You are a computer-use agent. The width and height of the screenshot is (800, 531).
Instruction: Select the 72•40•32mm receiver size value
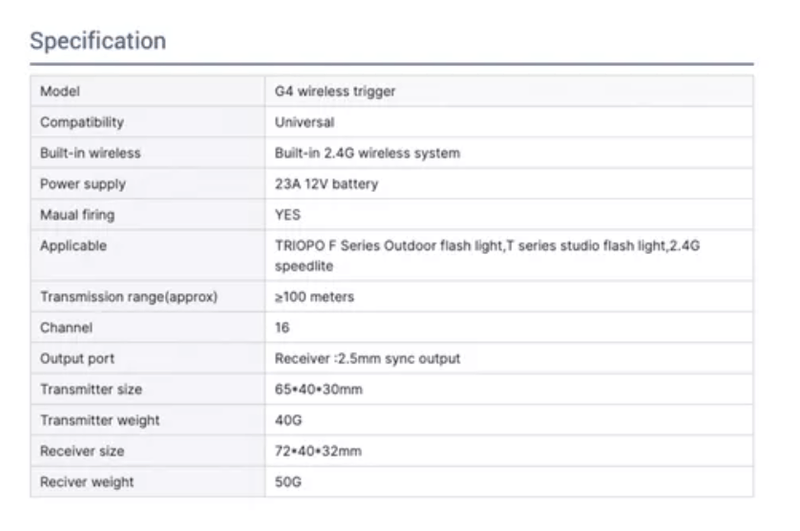[318, 451]
